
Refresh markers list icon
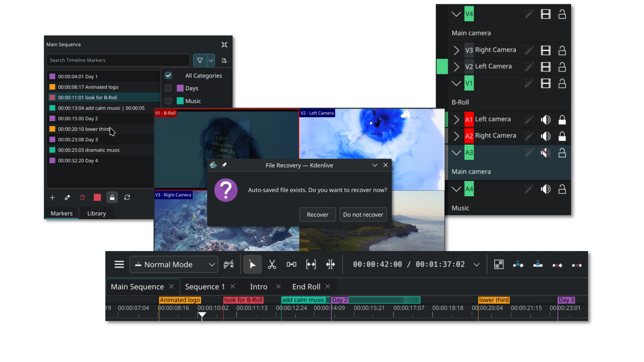tap(127, 198)
